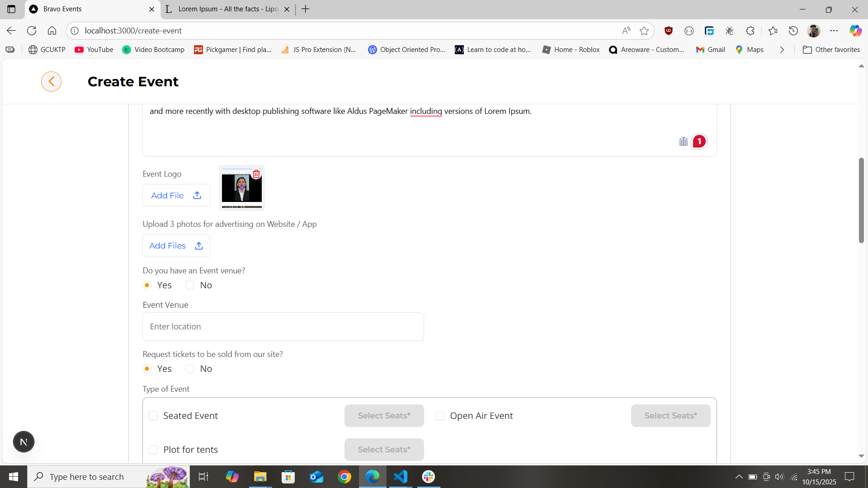This screenshot has width=868, height=488.
Task: Refresh the page with reload icon
Action: pyautogui.click(x=32, y=31)
